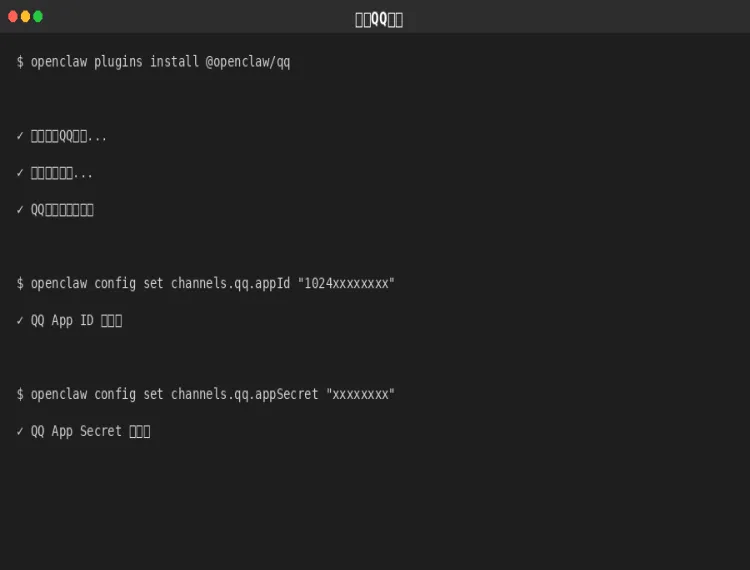
Task: Minimize the window using yellow button
Action: [x=26, y=17]
